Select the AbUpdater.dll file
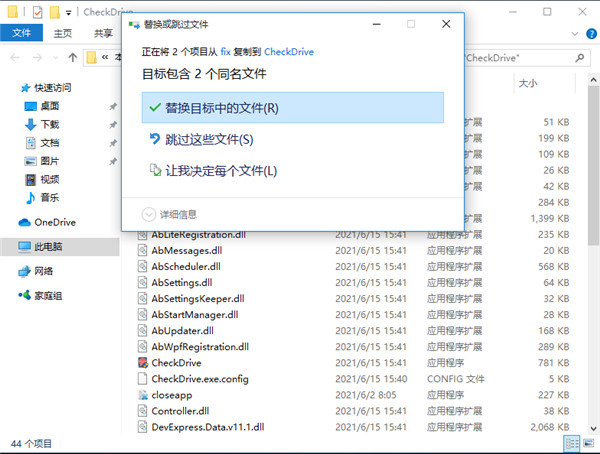 [x=183, y=331]
